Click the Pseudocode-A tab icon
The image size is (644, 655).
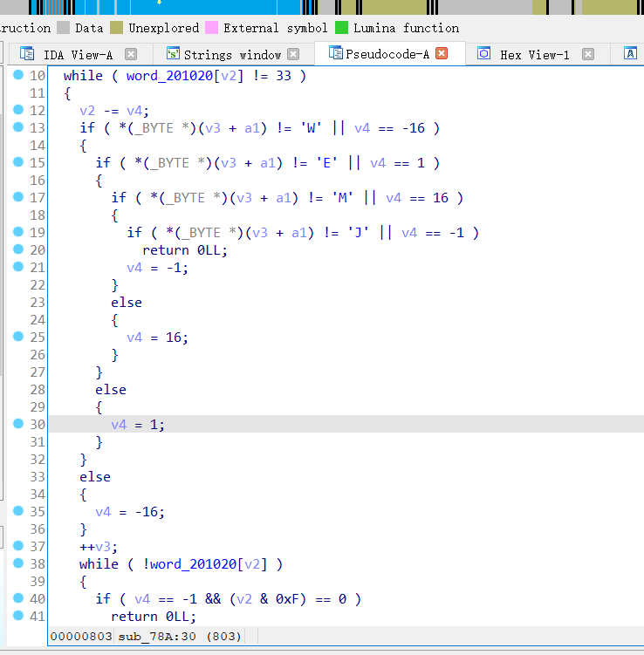(336, 53)
